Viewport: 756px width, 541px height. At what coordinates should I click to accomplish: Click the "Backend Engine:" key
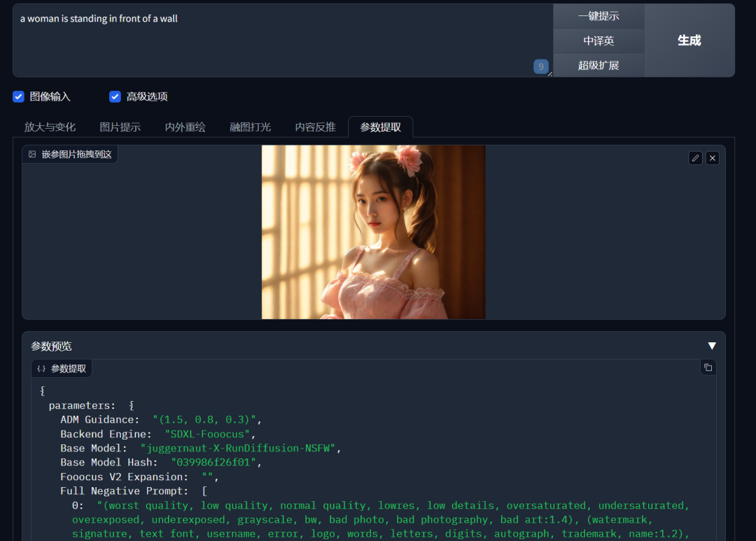(106, 434)
